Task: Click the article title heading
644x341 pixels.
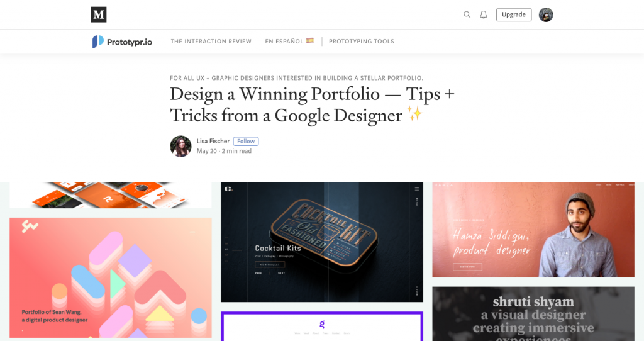Action: coord(312,105)
